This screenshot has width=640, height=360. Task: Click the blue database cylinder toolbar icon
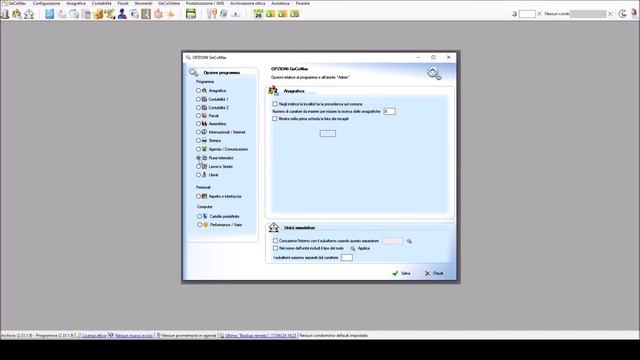pos(49,14)
